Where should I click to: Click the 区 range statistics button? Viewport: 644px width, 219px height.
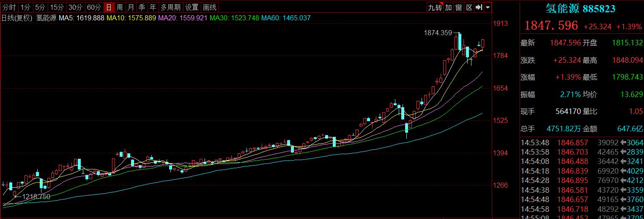(469, 7)
